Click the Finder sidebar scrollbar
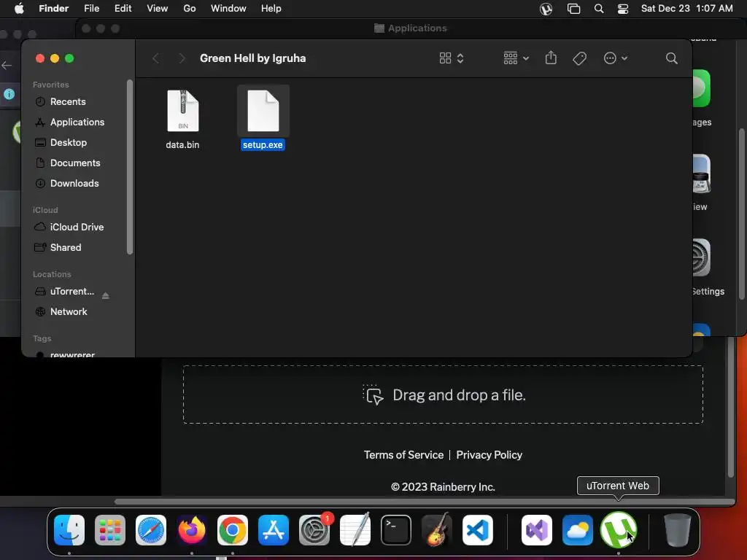747x560 pixels. [130, 167]
